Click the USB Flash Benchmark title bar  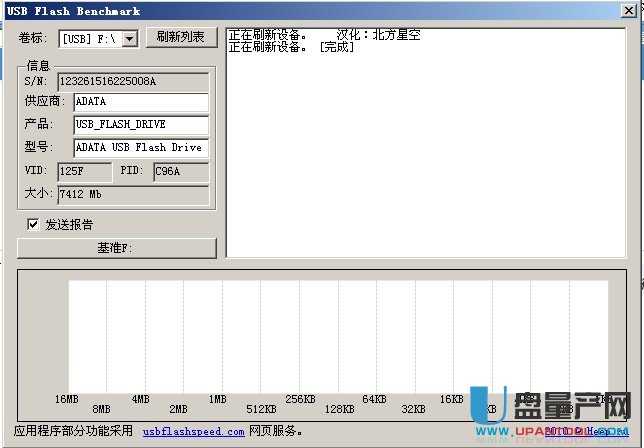pyautogui.click(x=300, y=11)
